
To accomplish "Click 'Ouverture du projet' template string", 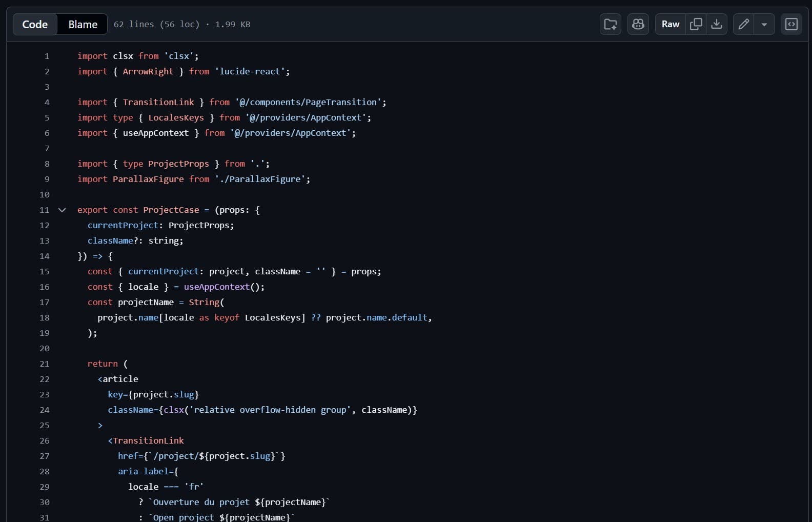I will pos(239,502).
